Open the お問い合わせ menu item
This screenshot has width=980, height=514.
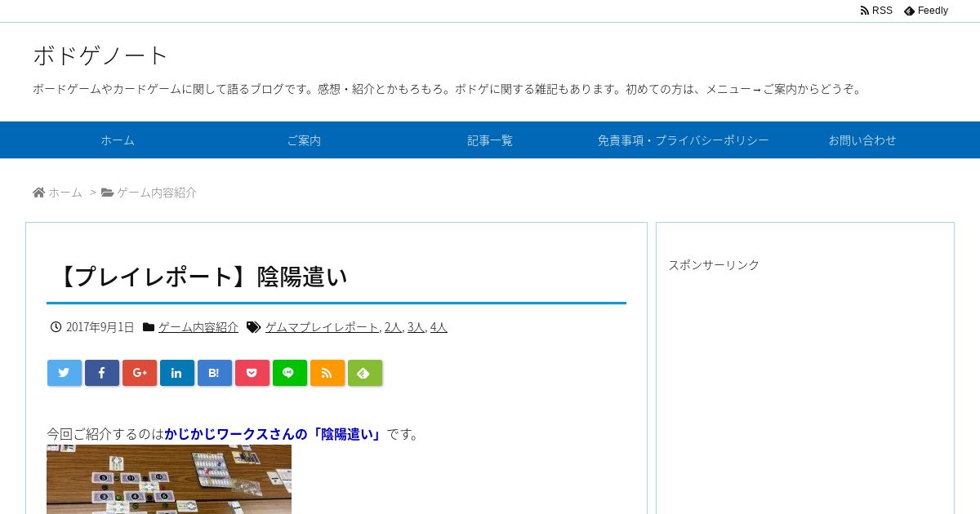[x=862, y=140]
